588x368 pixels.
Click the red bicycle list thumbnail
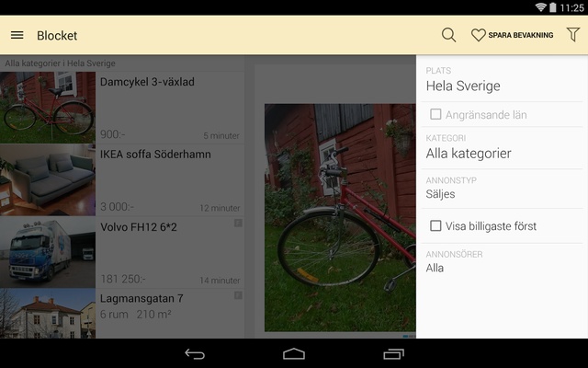[x=48, y=108]
